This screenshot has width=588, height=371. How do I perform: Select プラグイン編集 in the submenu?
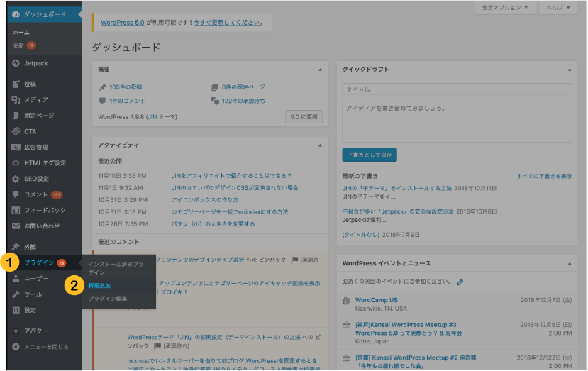click(x=108, y=299)
